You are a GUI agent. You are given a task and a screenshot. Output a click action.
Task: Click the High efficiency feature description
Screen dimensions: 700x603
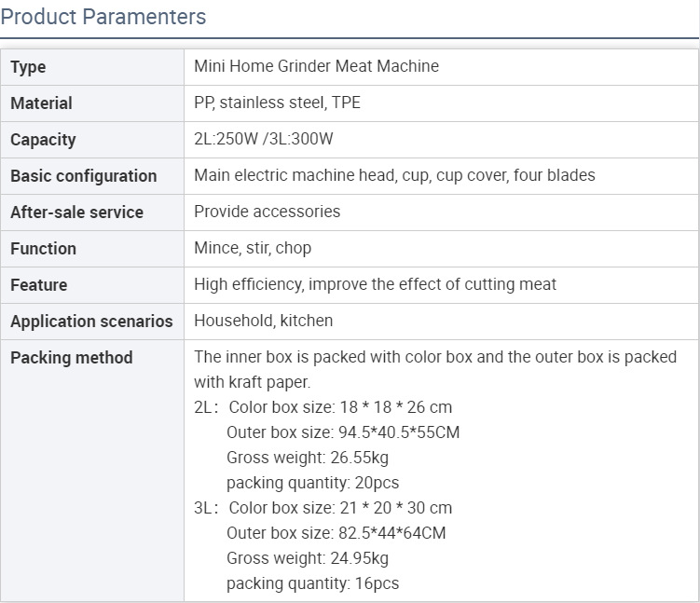(x=375, y=284)
